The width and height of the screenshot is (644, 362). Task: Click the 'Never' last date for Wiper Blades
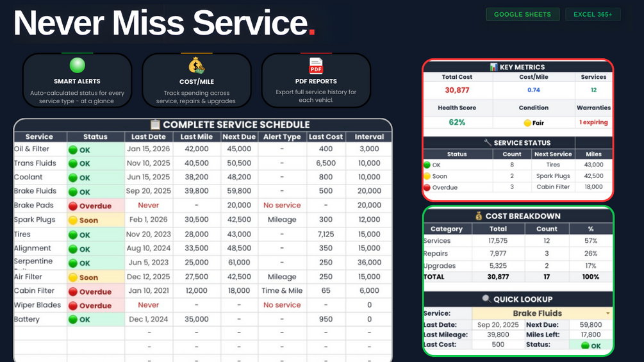pos(148,305)
